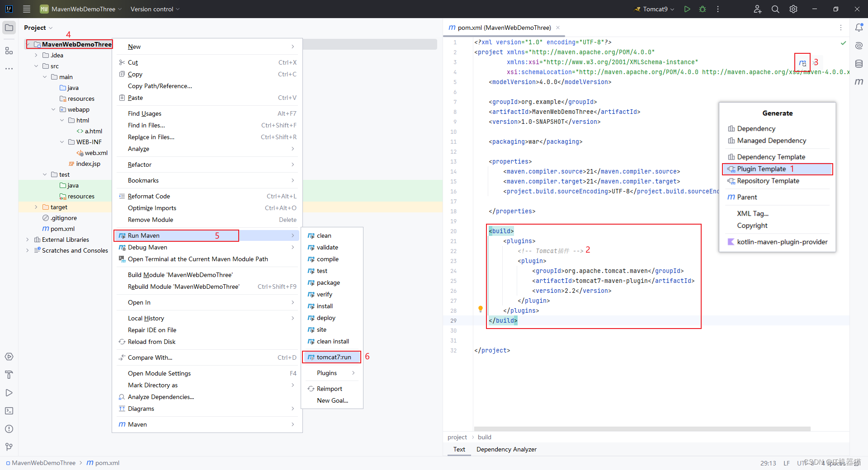Select index.jsp file in tree
Viewport: 868px width, 470px height.
point(84,164)
